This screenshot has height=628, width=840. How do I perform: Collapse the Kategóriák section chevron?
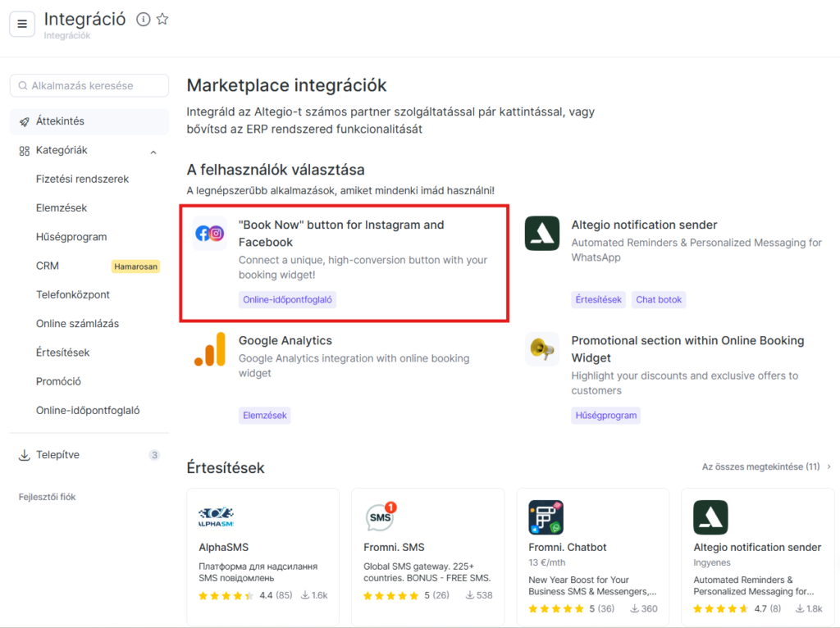[x=153, y=152]
